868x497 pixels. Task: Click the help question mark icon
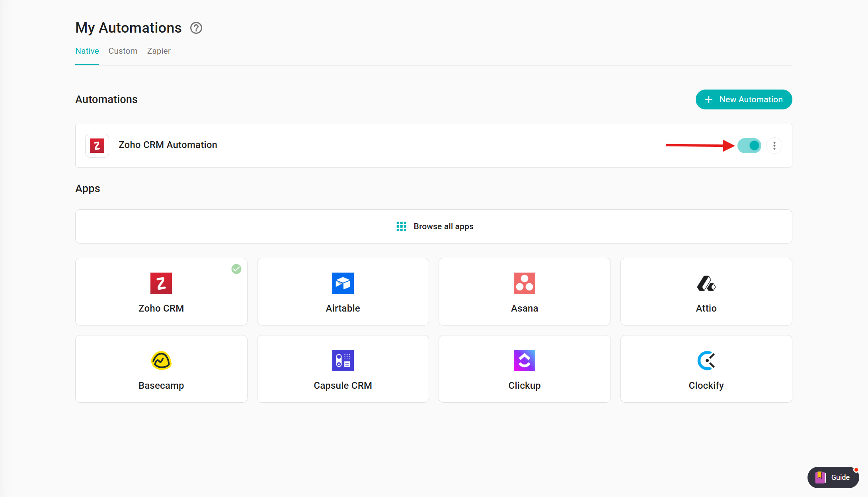pos(196,28)
